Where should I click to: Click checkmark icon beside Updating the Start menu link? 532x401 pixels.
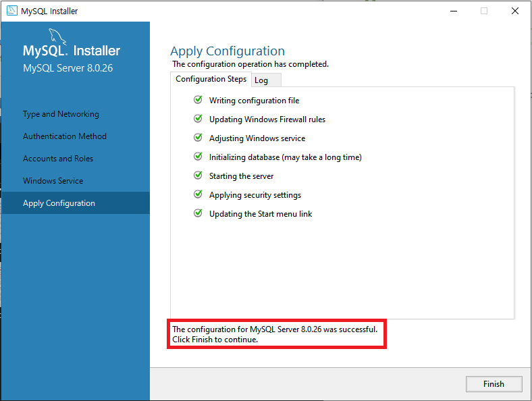tap(198, 213)
